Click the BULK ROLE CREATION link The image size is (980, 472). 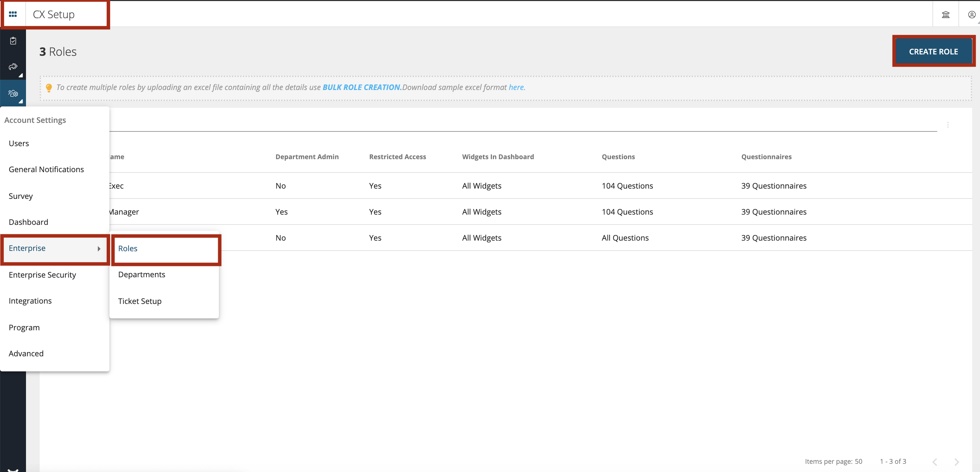pyautogui.click(x=362, y=87)
